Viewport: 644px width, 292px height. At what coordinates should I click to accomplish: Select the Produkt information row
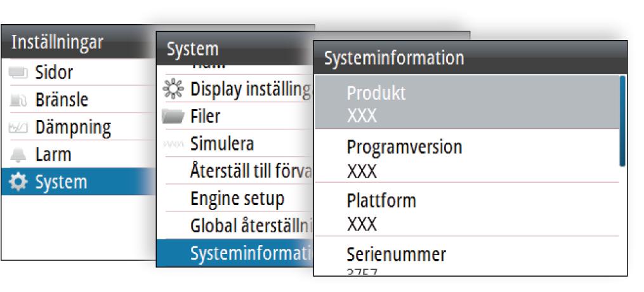[466, 103]
